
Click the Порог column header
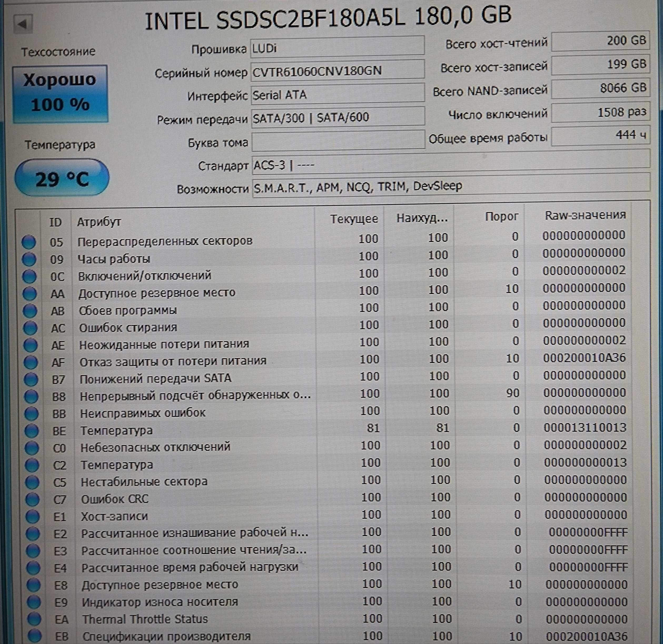tap(502, 217)
